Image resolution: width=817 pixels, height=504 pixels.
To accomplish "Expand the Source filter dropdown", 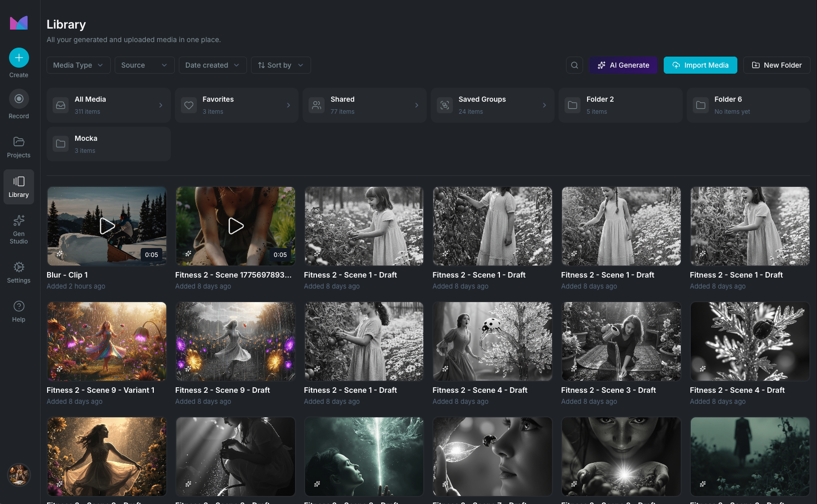I will tap(144, 65).
